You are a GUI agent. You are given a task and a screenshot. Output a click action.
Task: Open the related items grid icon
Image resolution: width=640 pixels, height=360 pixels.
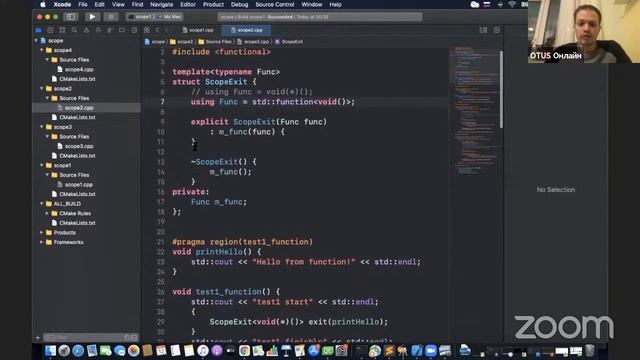(147, 30)
